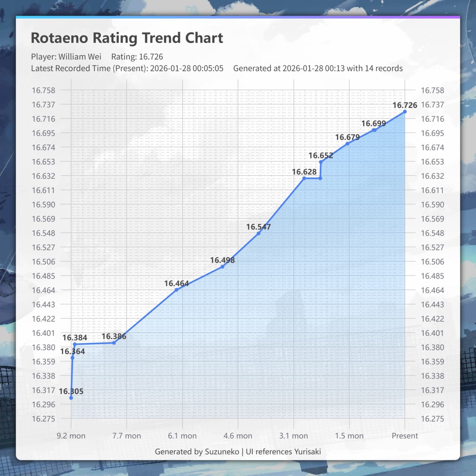Click the 'Generated by Suzuneko' footer credit

197,451
